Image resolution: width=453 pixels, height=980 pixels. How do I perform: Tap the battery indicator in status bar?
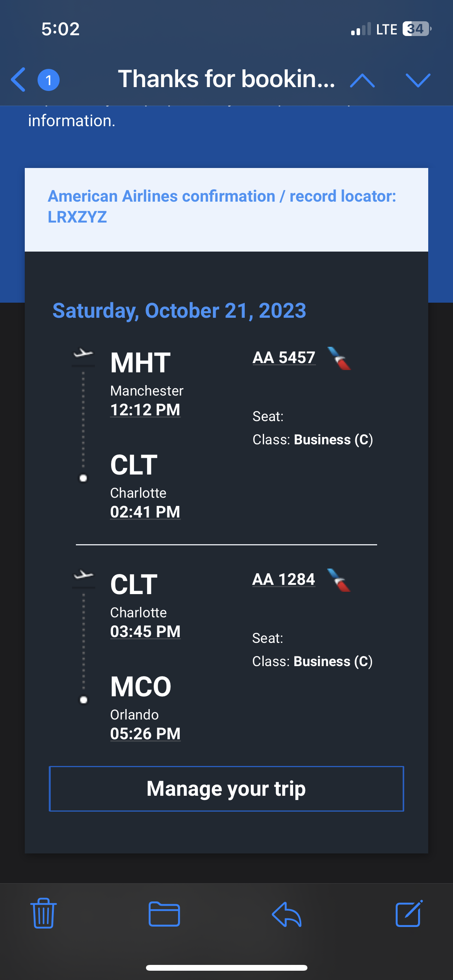417,29
